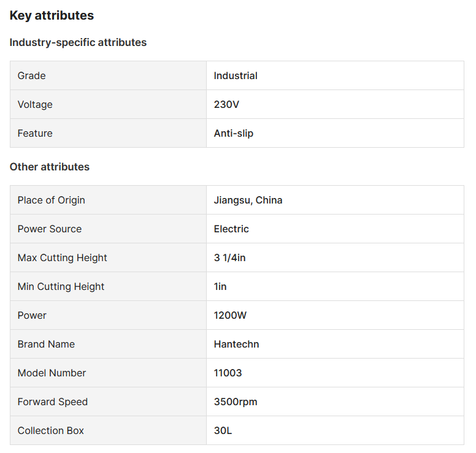Viewport: 476px width, 453px height.
Task: Click the Min Cutting Height value 1in
Action: [x=220, y=287]
